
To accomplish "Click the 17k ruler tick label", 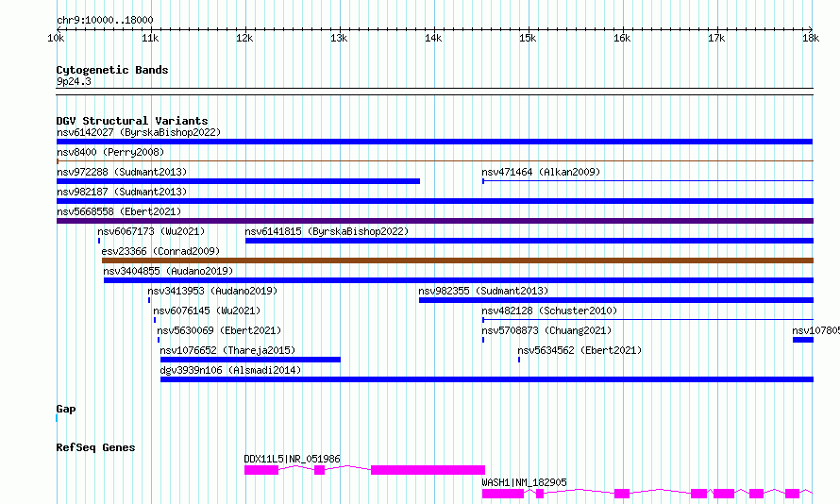I will click(x=716, y=38).
